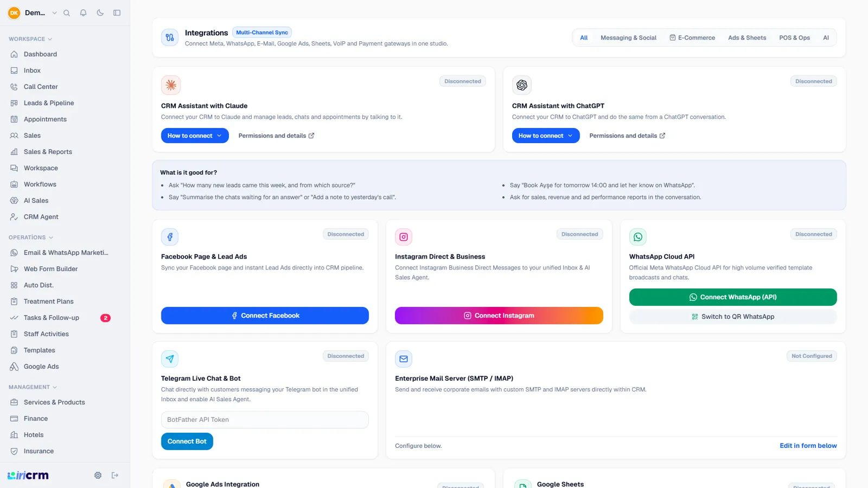Expand How to connect for ChatGPT
Viewport: 868px width, 488px height.
[546, 136]
